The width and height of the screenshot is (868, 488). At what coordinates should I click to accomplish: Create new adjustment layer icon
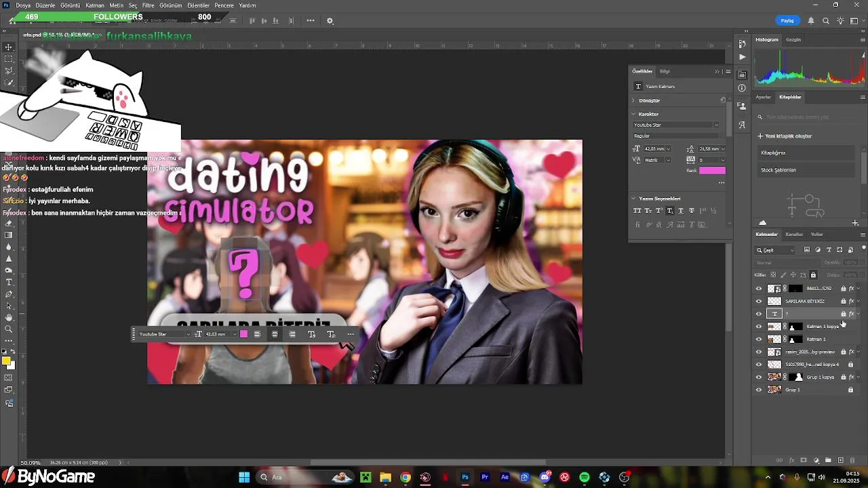point(816,461)
